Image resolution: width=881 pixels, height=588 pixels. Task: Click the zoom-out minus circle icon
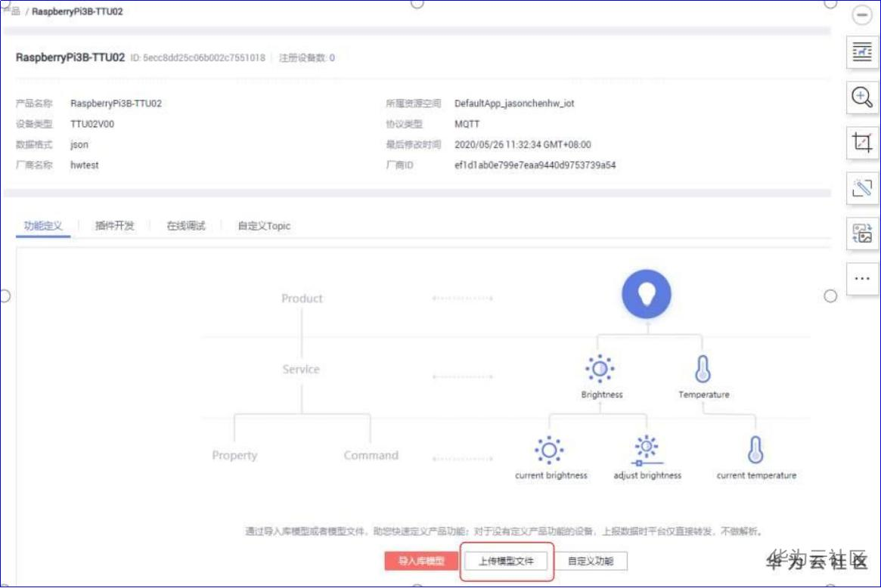(861, 14)
